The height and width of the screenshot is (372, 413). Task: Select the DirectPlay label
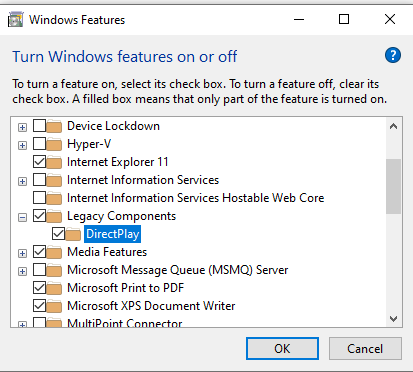113,234
